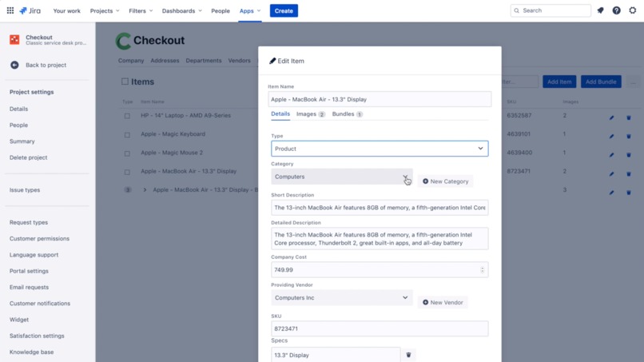This screenshot has width=644, height=362.
Task: Open the Addresses tab in Checkout
Action: pyautogui.click(x=165, y=61)
